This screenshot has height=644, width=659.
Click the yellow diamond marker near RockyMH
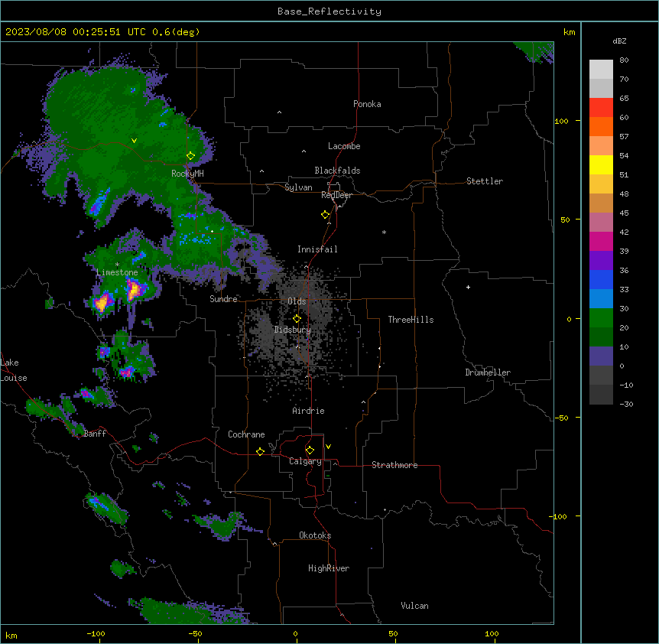pos(190,156)
